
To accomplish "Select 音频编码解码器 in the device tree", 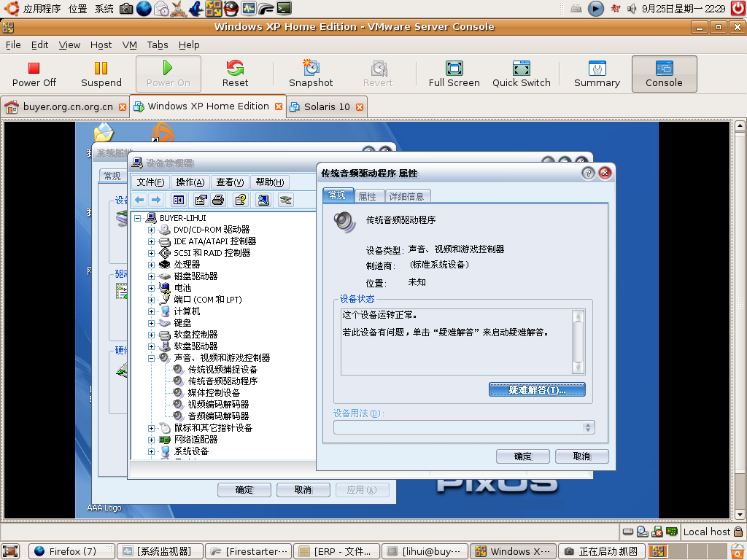I will tap(218, 416).
